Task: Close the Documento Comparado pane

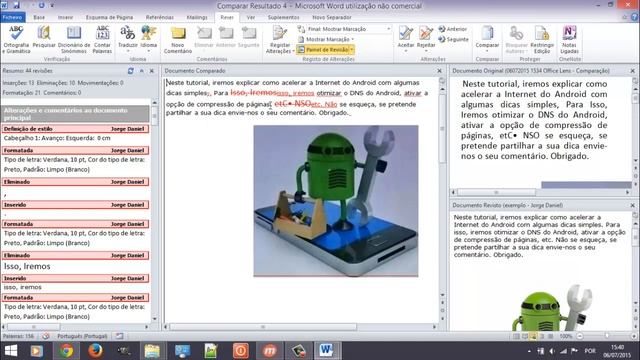Action: click(440, 71)
